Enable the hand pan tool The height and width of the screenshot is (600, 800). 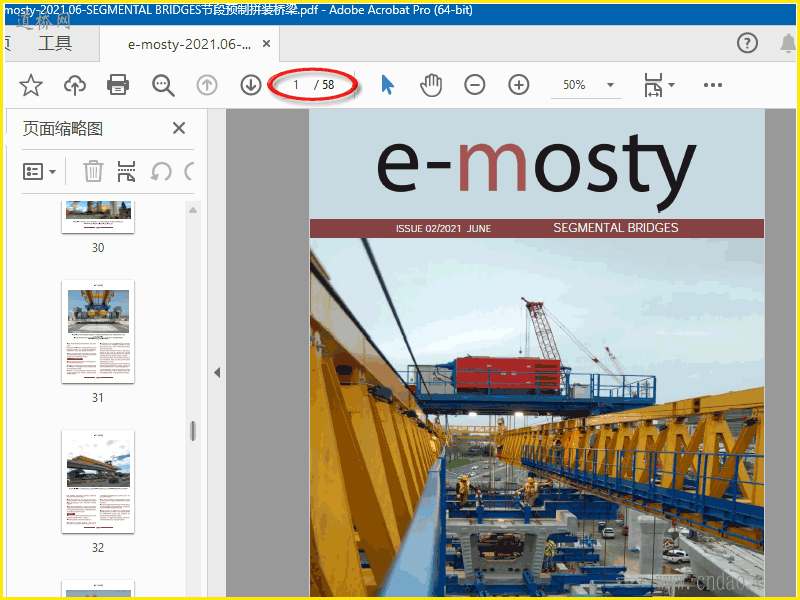coord(431,85)
